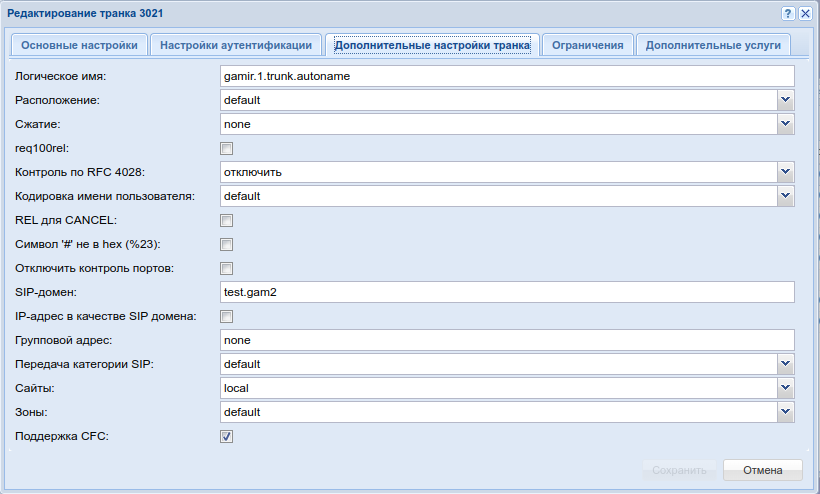Expand the Расположение dropdown arrow
Screen dimensions: 820x494
(785, 100)
